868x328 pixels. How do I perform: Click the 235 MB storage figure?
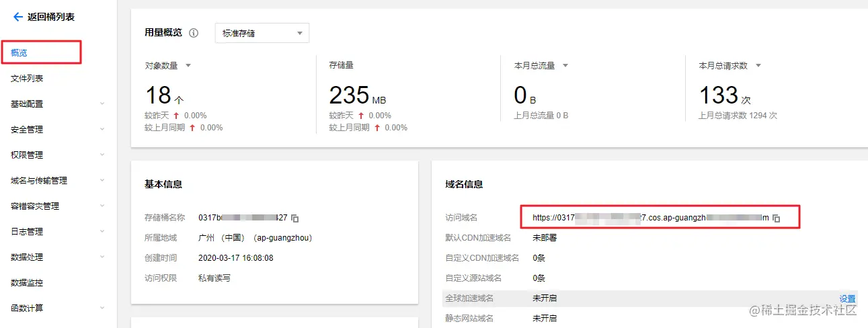(x=358, y=95)
